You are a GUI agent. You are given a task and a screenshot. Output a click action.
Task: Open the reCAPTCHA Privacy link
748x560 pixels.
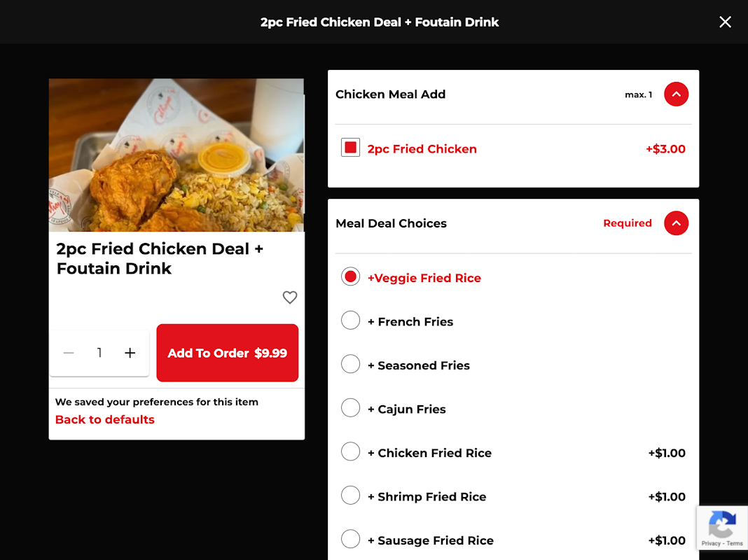click(x=710, y=543)
